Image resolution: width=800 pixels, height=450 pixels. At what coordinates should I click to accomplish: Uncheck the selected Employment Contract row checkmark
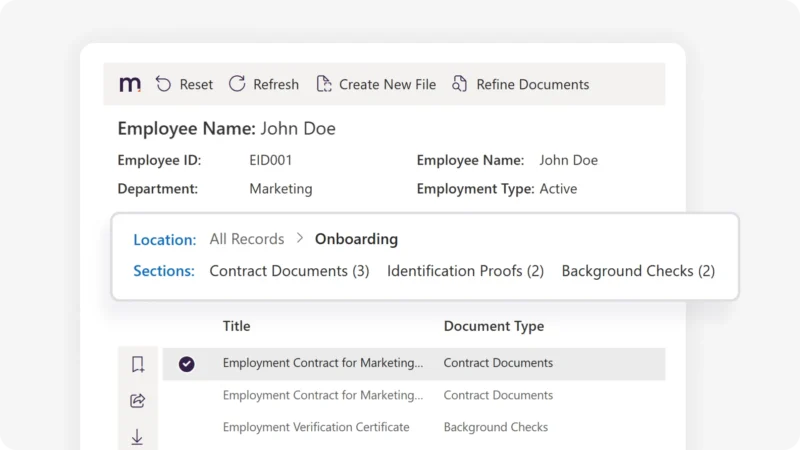187,364
